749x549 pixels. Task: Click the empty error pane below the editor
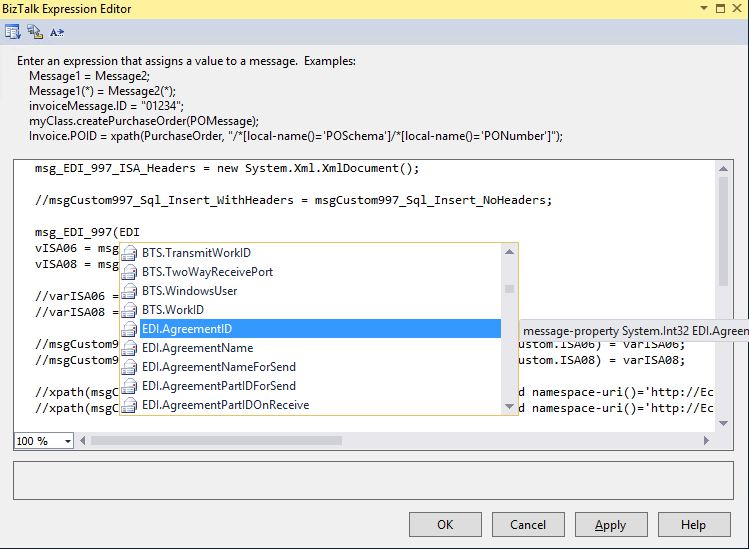tap(373, 481)
